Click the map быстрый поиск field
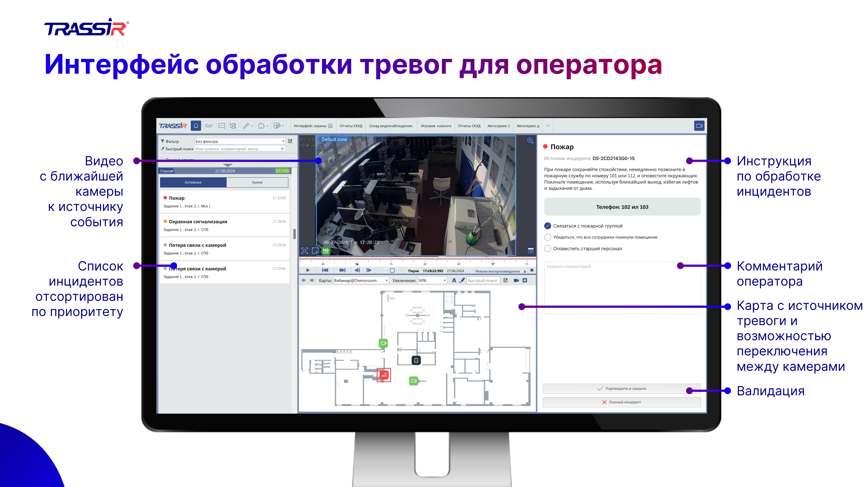Screen dimensions: 868x487 pos(483,280)
